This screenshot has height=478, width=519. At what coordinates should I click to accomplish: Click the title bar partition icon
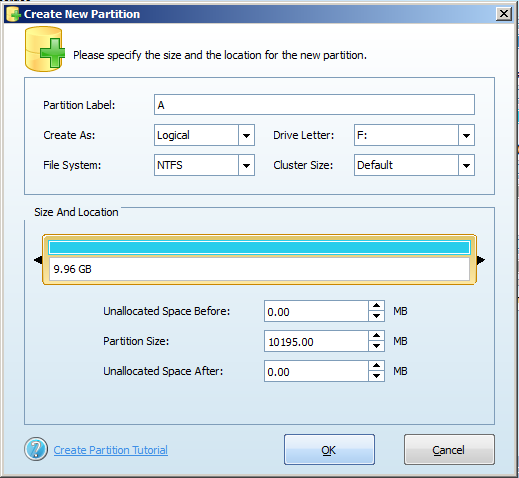click(x=14, y=14)
